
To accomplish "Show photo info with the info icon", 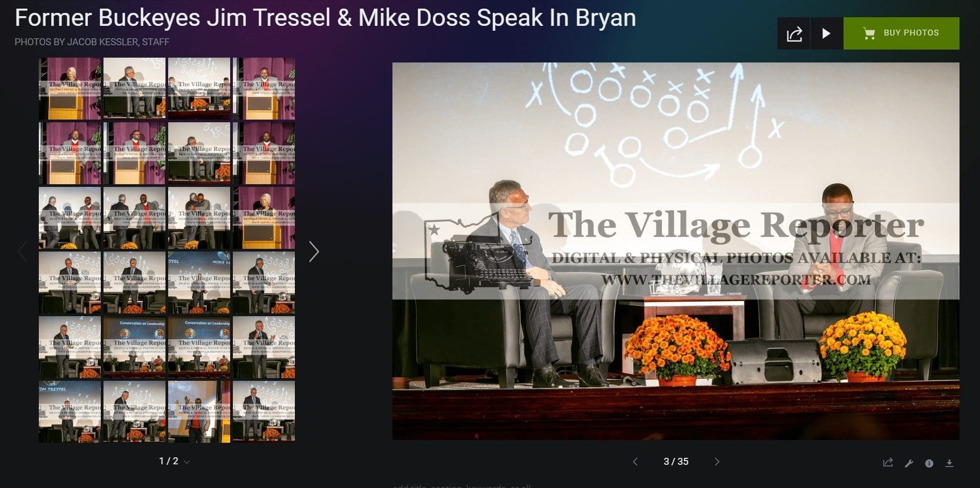I will [x=929, y=463].
